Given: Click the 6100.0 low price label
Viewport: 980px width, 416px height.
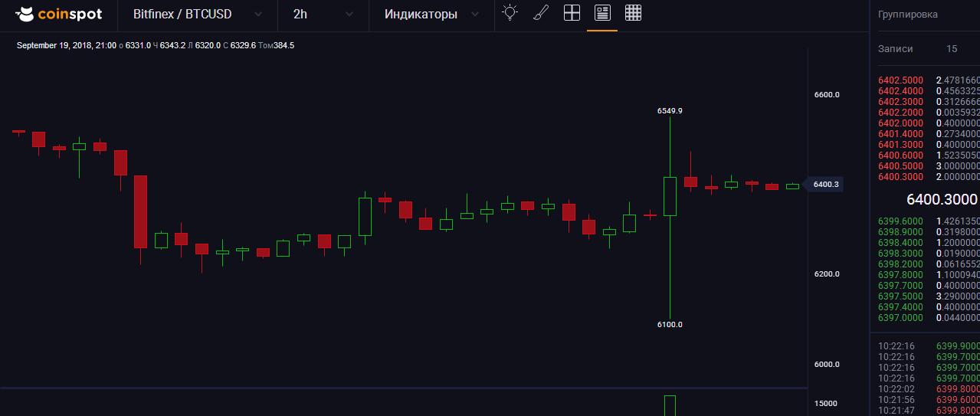Looking at the screenshot, I should point(669,325).
